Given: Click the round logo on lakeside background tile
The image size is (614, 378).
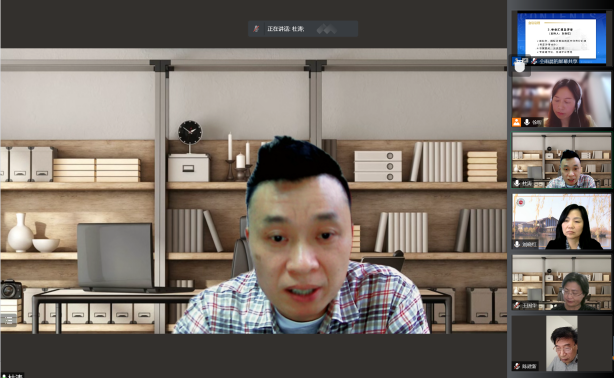Looking at the screenshot, I should tap(521, 202).
